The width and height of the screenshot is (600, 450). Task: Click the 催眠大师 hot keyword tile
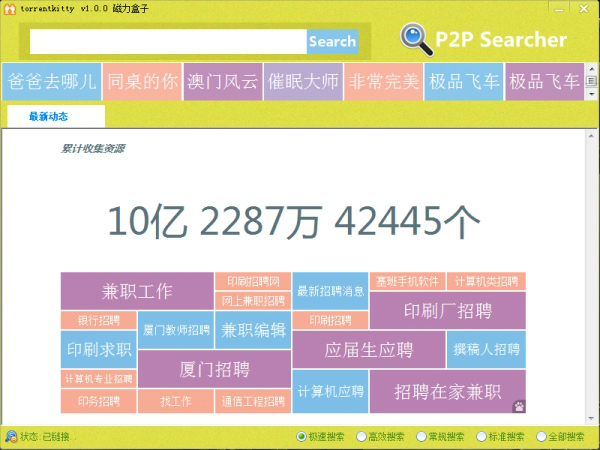tap(303, 82)
